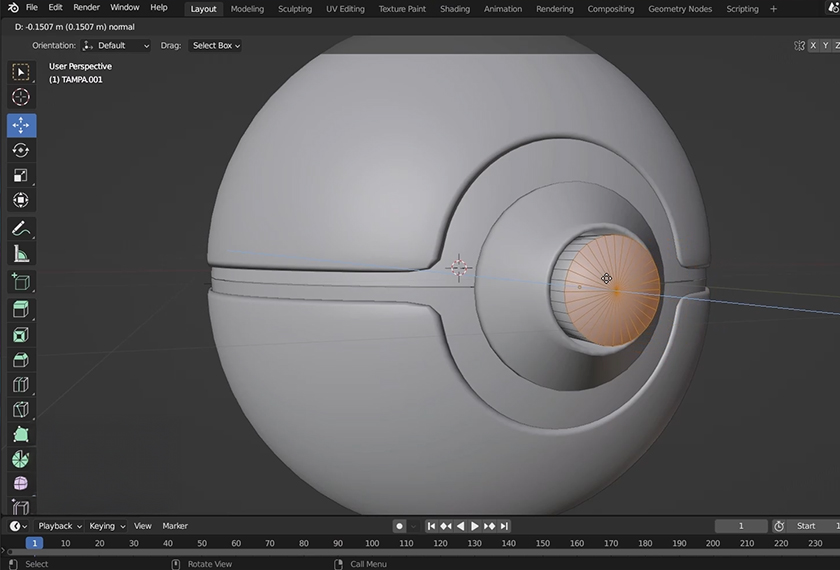This screenshot has height=570, width=840.
Task: Click the current frame number field
Action: (x=741, y=526)
